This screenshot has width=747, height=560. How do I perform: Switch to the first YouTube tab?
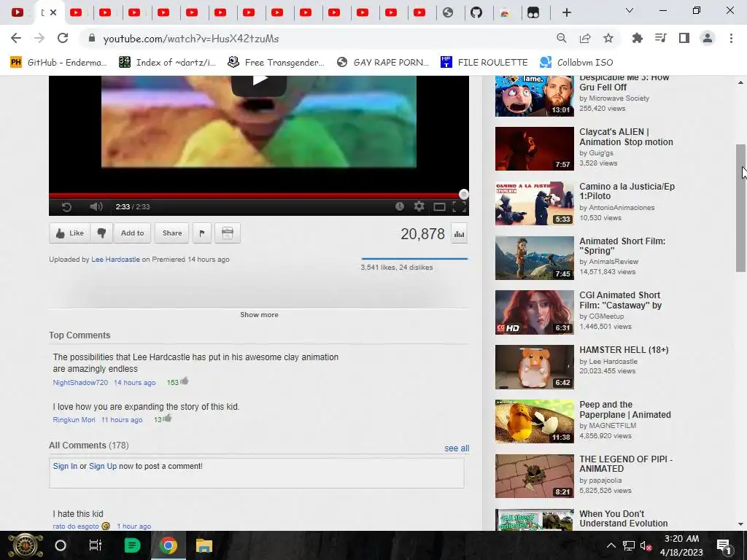point(18,12)
